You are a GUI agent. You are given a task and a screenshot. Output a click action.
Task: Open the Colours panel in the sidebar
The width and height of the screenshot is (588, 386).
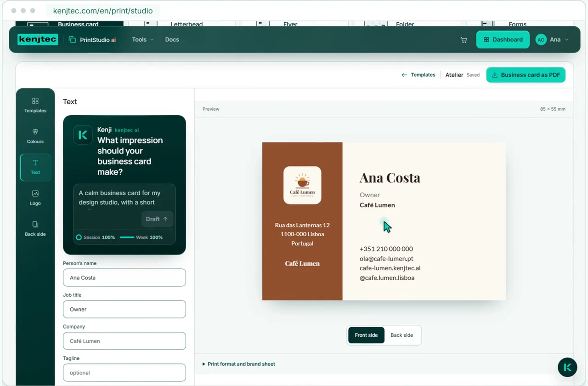coord(35,136)
